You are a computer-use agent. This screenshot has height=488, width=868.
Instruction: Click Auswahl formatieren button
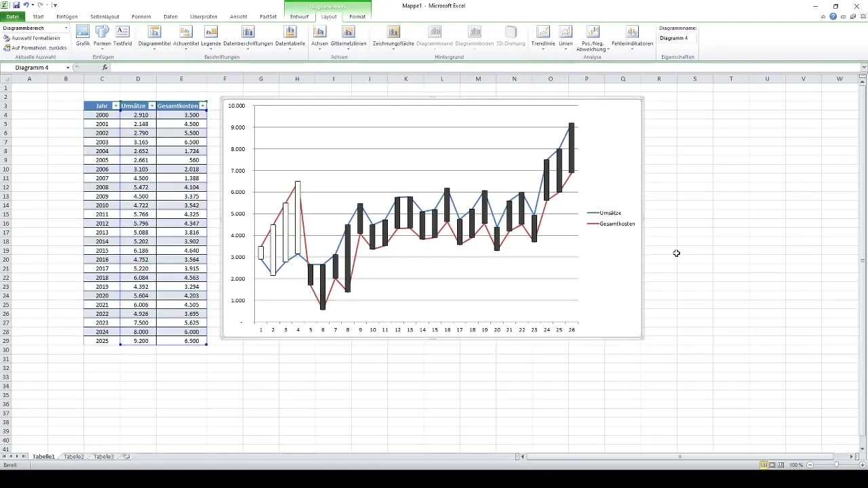click(x=32, y=38)
